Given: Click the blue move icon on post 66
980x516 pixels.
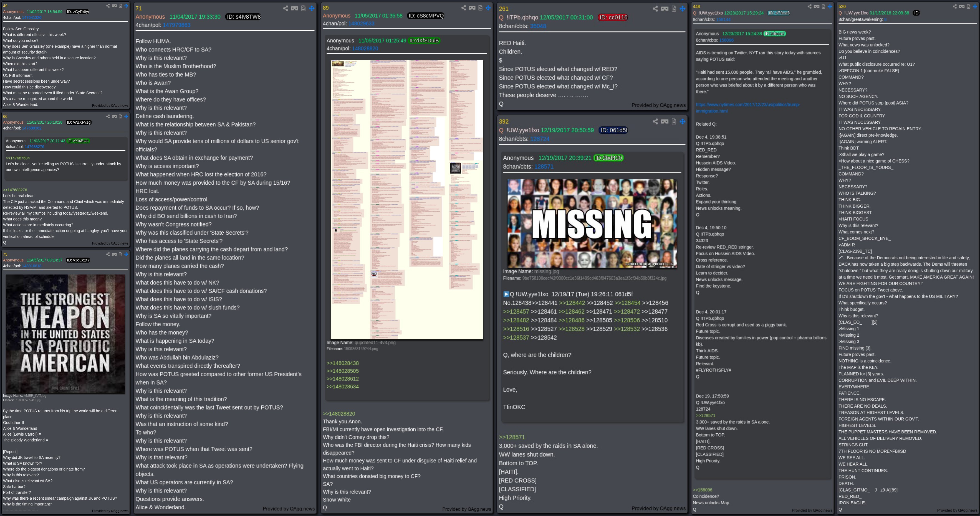Looking at the screenshot, I should [x=126, y=116].
